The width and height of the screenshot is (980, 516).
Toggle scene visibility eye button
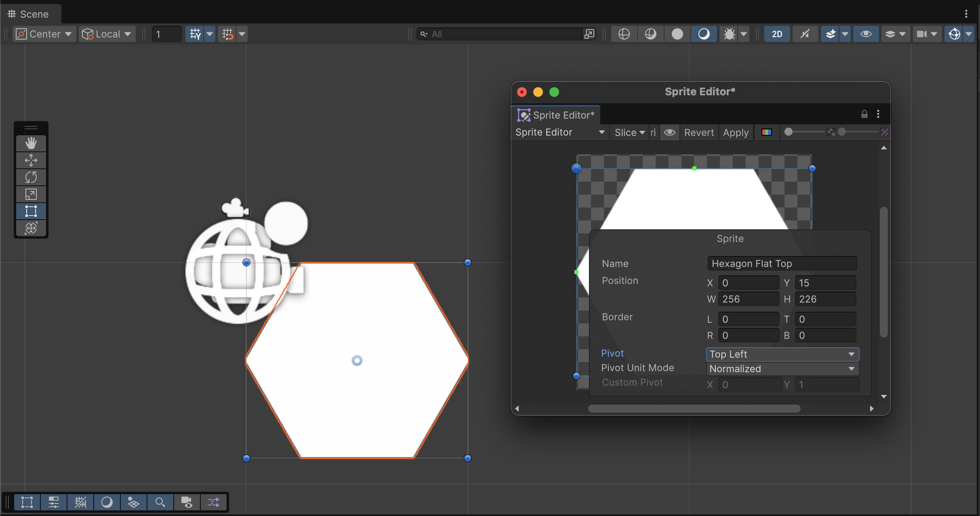(866, 34)
